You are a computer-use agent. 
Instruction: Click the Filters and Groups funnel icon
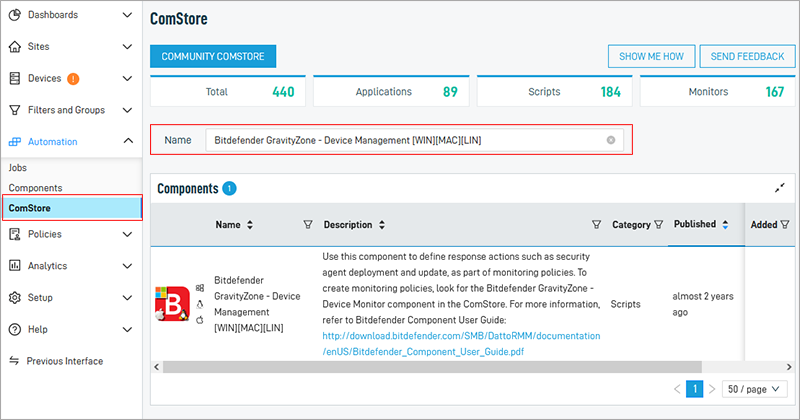15,110
